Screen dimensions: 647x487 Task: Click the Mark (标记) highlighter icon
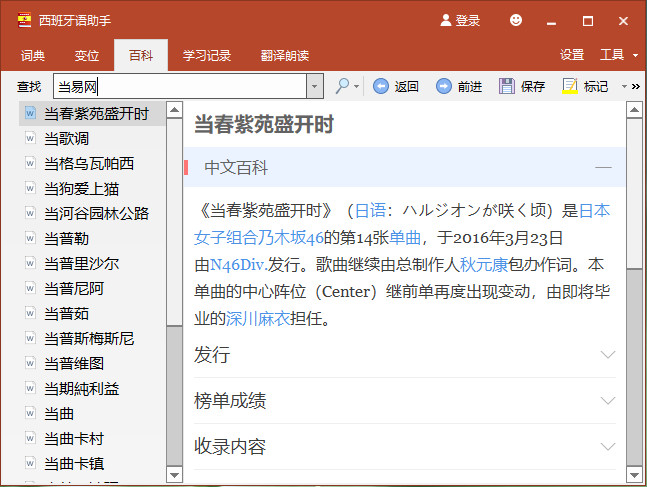pos(570,86)
